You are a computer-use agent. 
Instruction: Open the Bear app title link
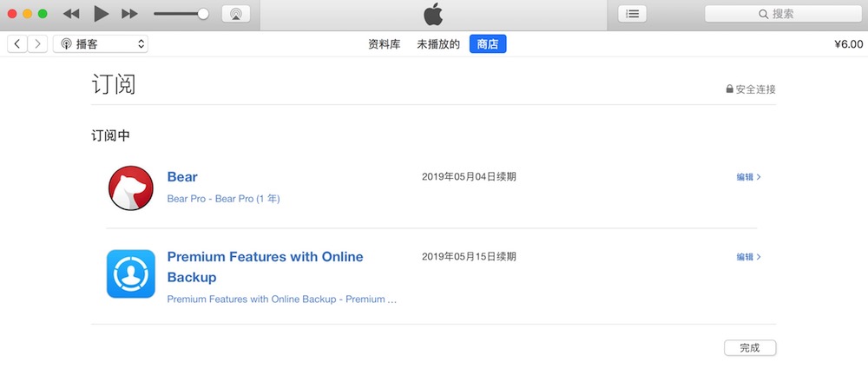click(182, 177)
